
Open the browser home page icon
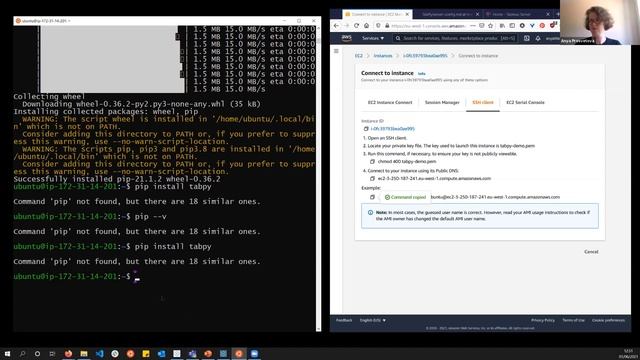pos(367,26)
